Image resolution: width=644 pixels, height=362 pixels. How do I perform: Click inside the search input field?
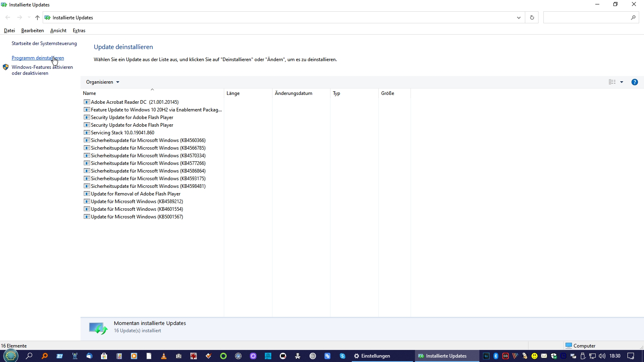587,18
